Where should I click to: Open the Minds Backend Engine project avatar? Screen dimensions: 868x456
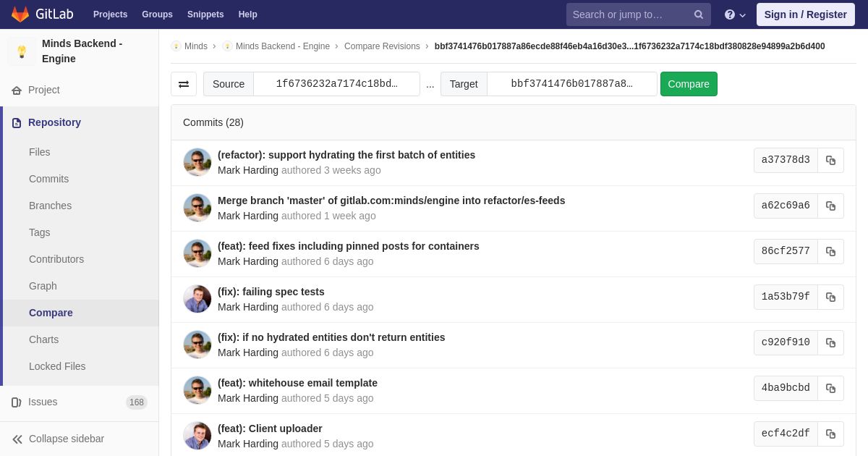click(x=22, y=51)
